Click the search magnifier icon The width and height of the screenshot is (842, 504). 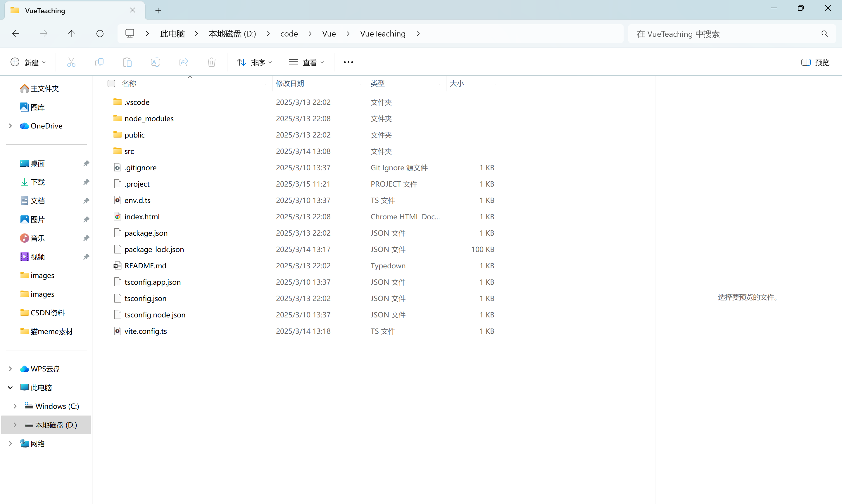tap(824, 34)
